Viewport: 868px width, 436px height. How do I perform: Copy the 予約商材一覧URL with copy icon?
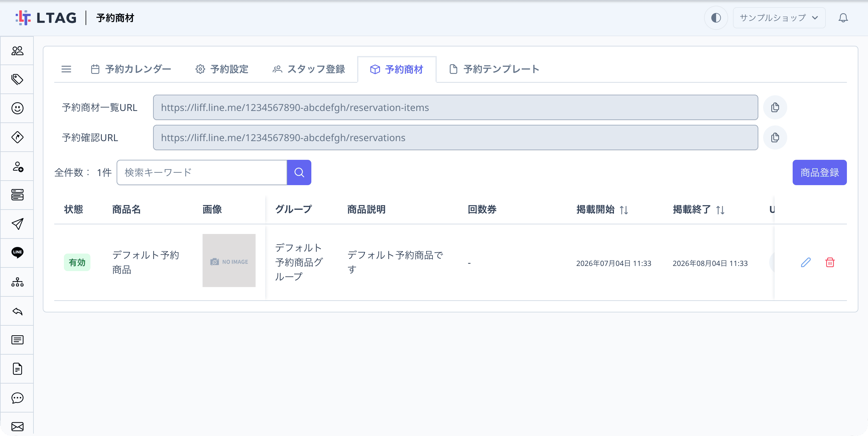(775, 107)
